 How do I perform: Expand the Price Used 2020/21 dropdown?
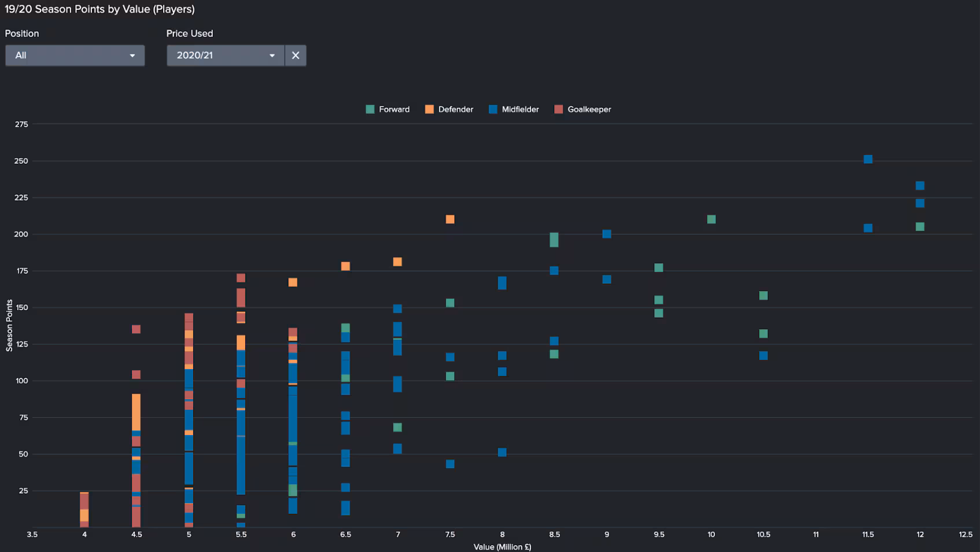click(x=225, y=56)
